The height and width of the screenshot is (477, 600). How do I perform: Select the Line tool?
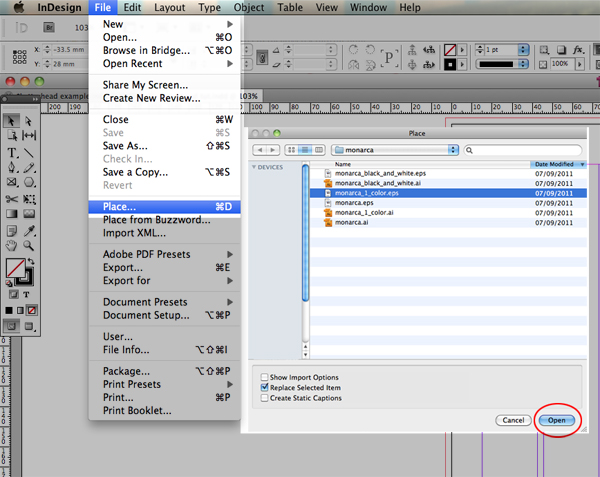tap(29, 153)
